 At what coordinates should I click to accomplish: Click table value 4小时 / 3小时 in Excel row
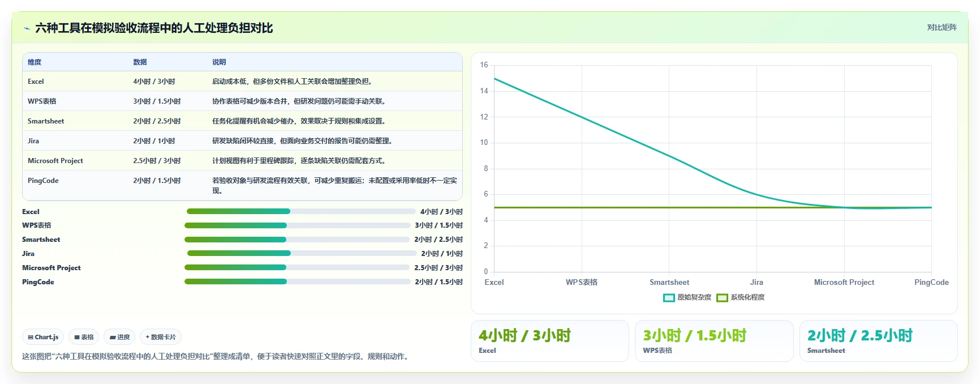[x=154, y=82]
